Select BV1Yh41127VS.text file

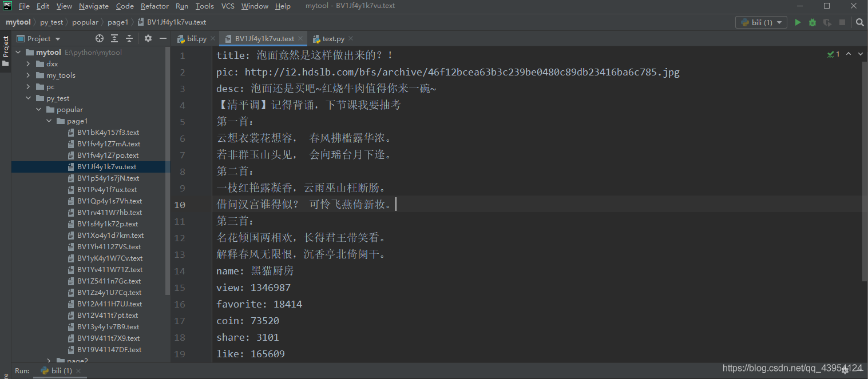click(109, 246)
